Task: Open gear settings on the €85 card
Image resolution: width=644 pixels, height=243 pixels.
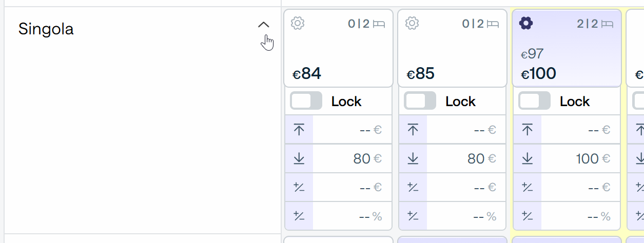Action: (412, 23)
